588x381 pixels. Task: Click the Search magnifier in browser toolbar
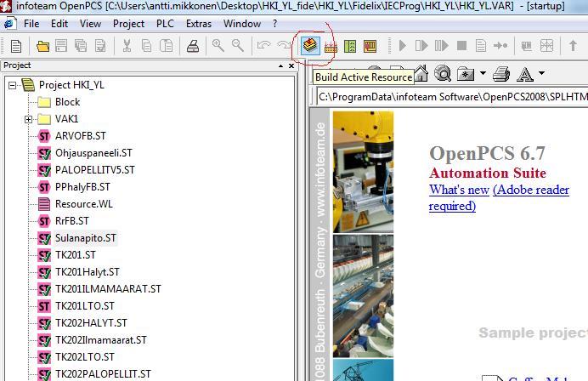point(443,73)
